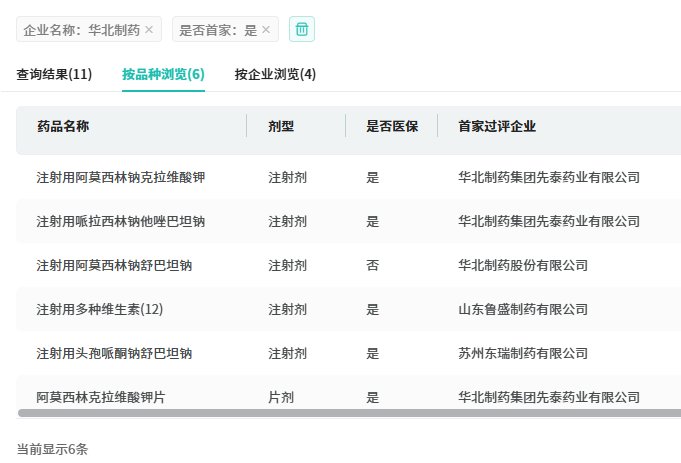Select 注射用头孢哌酮钠舒巴坦钠 row
Image resolution: width=681 pixels, height=463 pixels.
(114, 353)
